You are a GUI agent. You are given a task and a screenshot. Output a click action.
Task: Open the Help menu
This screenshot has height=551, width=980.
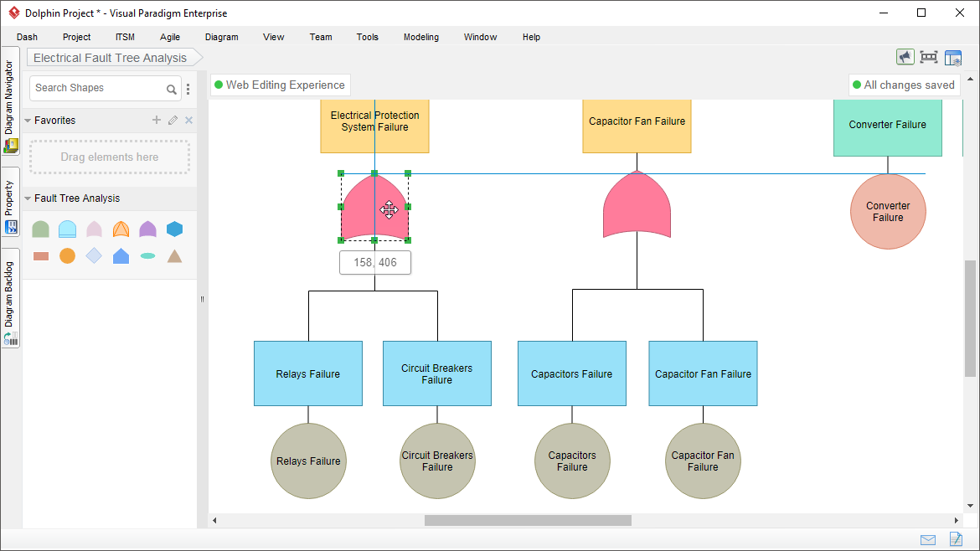tap(531, 37)
